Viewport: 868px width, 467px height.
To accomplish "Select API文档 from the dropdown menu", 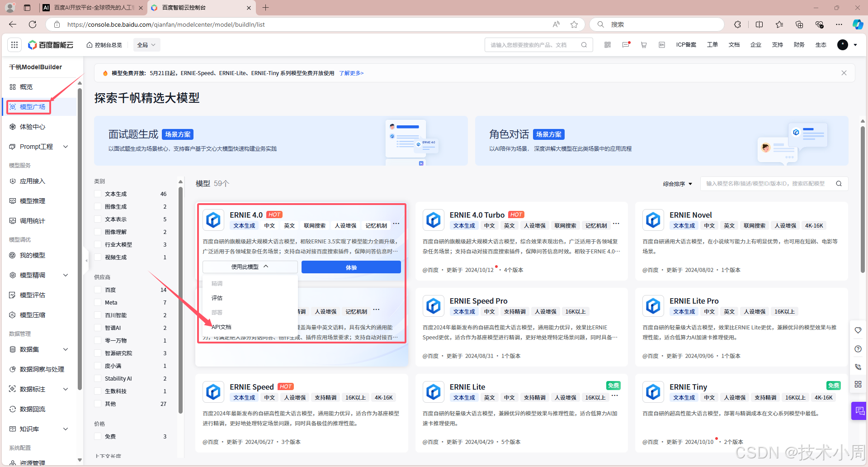I will [x=222, y=327].
